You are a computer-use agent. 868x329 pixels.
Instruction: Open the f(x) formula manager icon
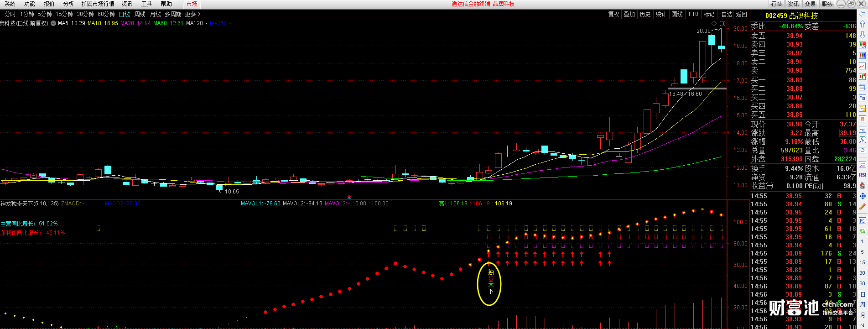coord(863,140)
